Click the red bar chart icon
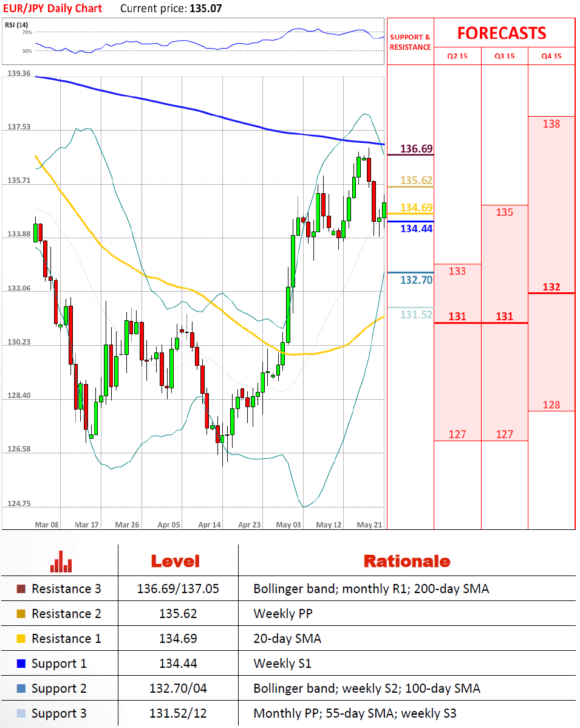Screen dimensions: 580x728 tap(61, 561)
